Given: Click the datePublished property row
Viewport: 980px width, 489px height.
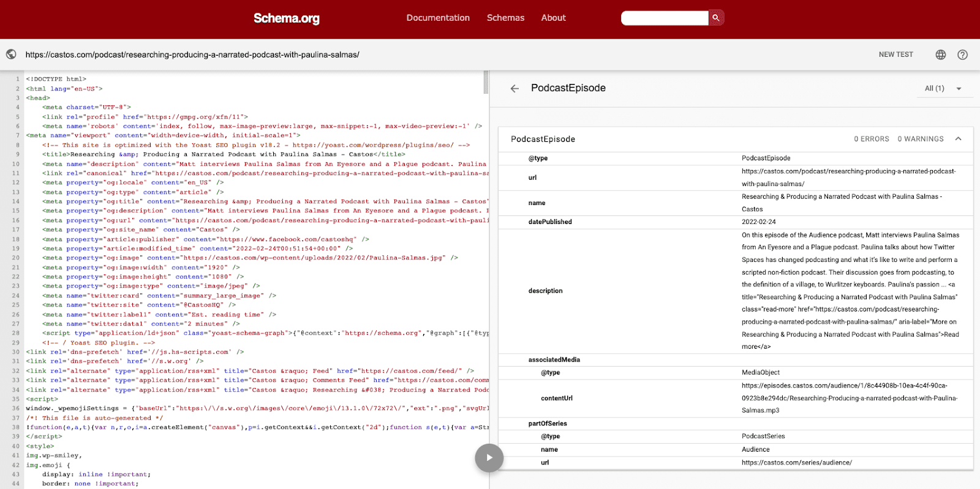Looking at the screenshot, I should pyautogui.click(x=736, y=222).
